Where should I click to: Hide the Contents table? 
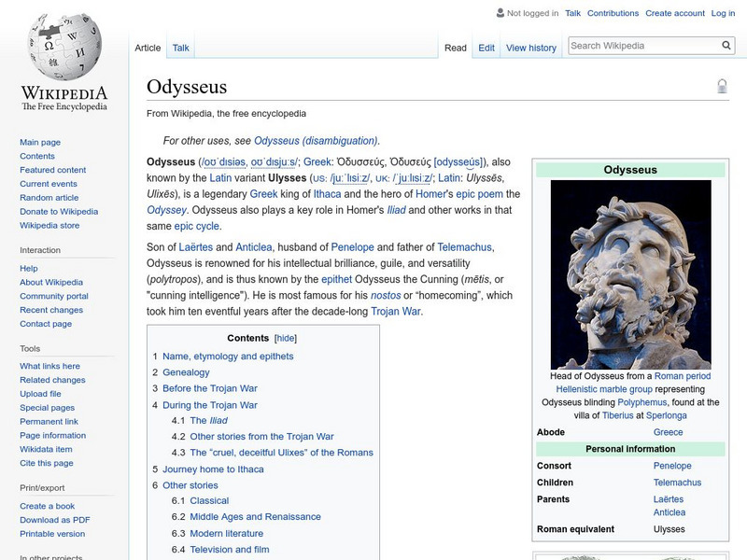pos(286,338)
